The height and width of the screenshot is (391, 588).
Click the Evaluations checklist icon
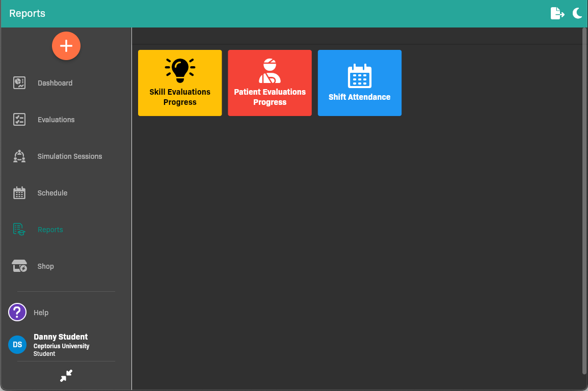pyautogui.click(x=19, y=120)
